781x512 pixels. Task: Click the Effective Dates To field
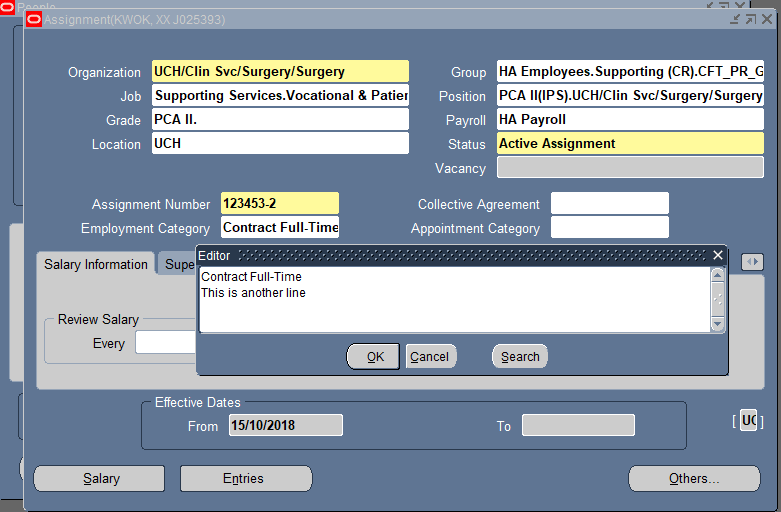tap(578, 425)
